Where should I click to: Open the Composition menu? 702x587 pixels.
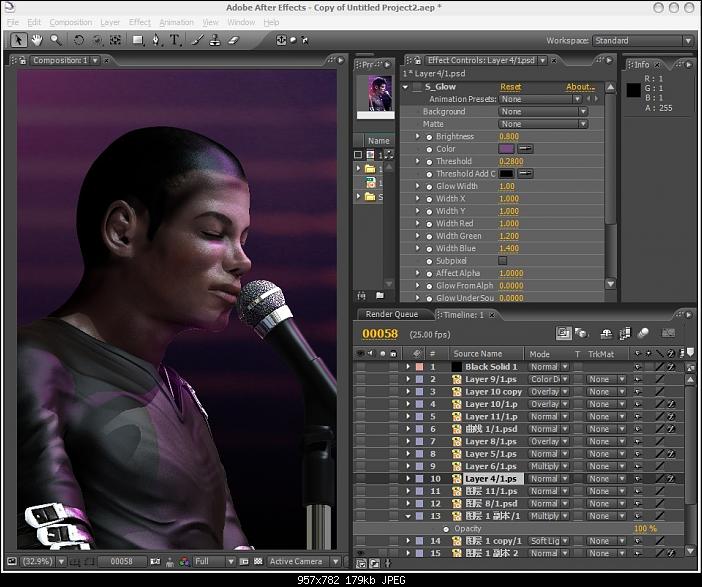tap(71, 22)
